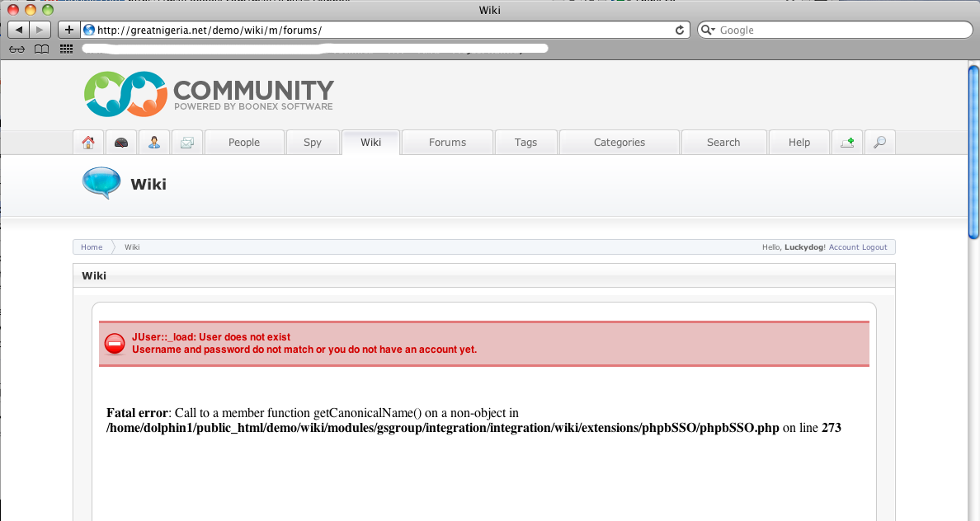Click 'JUser::_load: User does not exist' text
This screenshot has height=521, width=980.
click(x=211, y=337)
